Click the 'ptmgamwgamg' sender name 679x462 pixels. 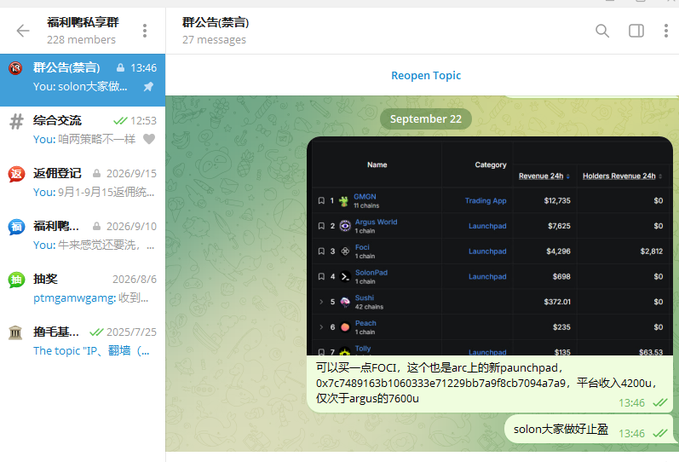[74, 298]
